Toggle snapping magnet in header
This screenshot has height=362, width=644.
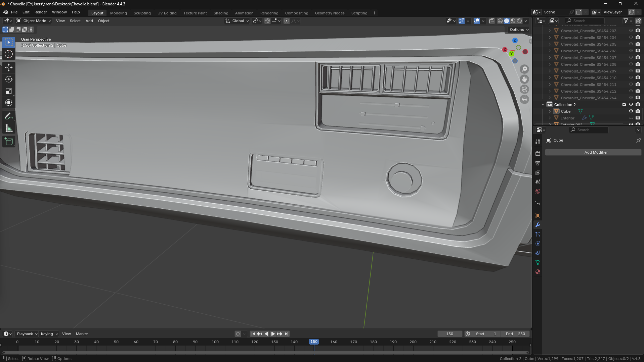(267, 21)
